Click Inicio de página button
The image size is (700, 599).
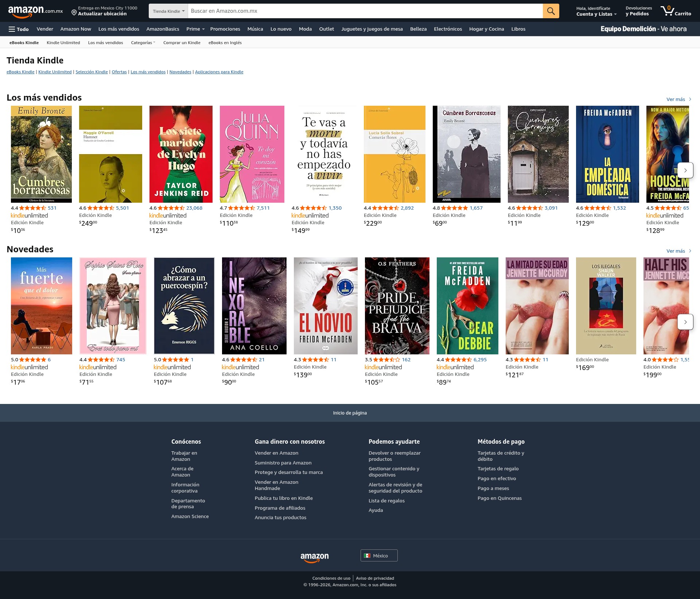350,413
